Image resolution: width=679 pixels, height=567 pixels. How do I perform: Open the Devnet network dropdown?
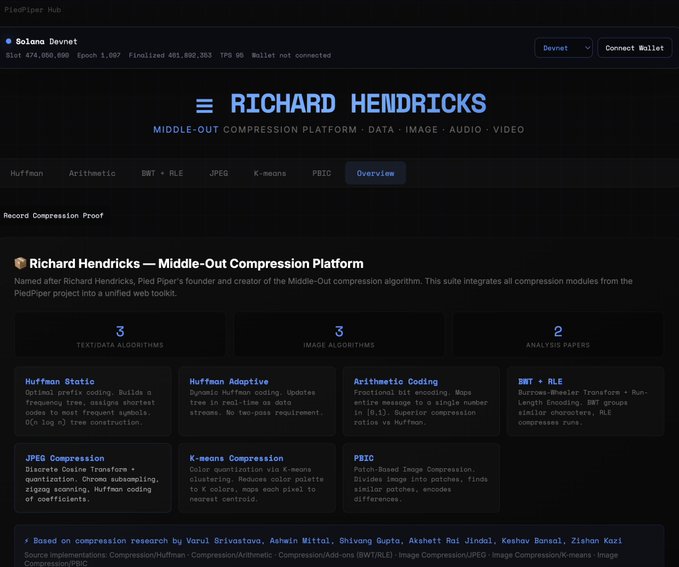tap(563, 48)
